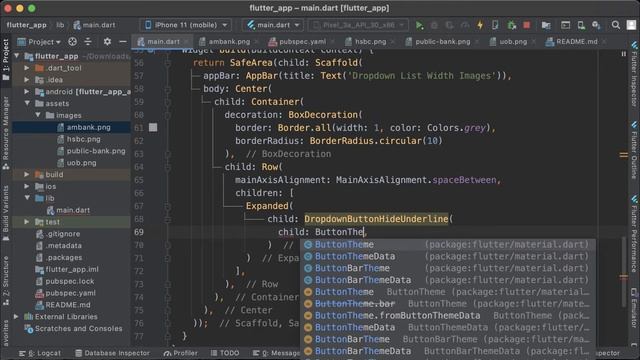640x360 pixels.
Task: Open Project panel settings gear
Action: point(107,42)
